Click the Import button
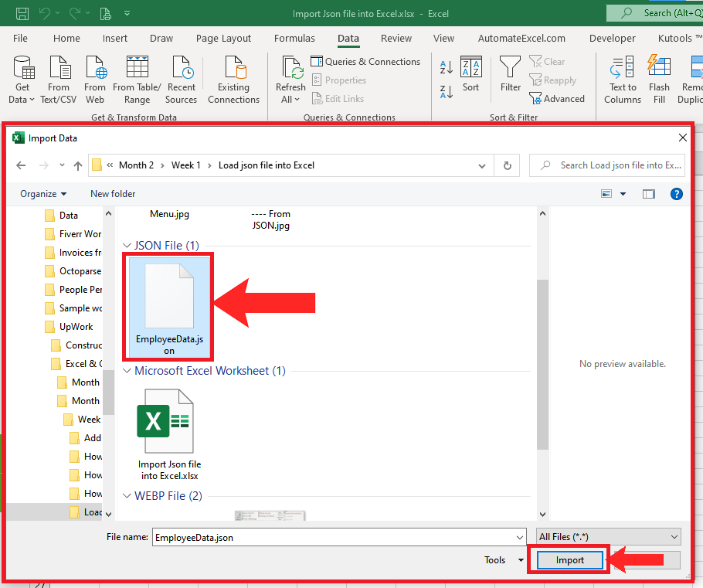 (569, 559)
